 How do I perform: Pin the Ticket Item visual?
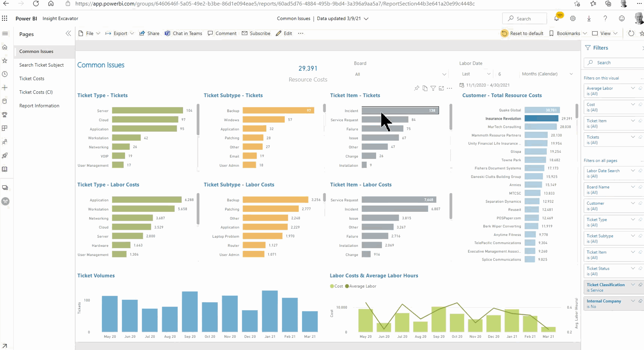tap(417, 88)
